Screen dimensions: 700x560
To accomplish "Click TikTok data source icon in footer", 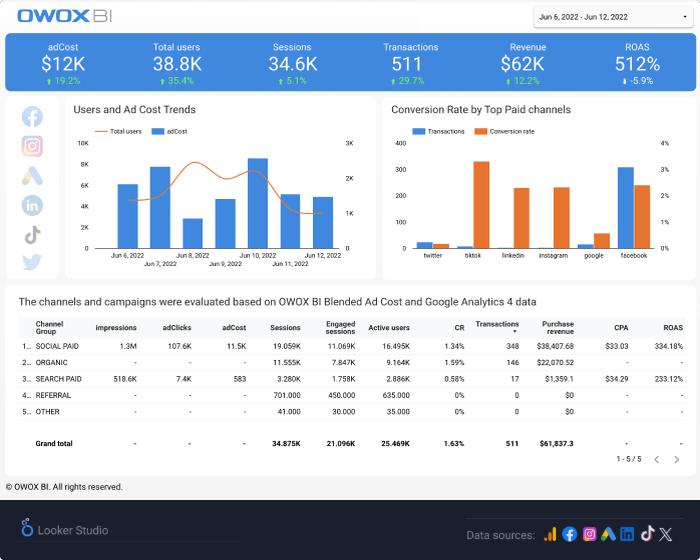I will [x=647, y=533].
